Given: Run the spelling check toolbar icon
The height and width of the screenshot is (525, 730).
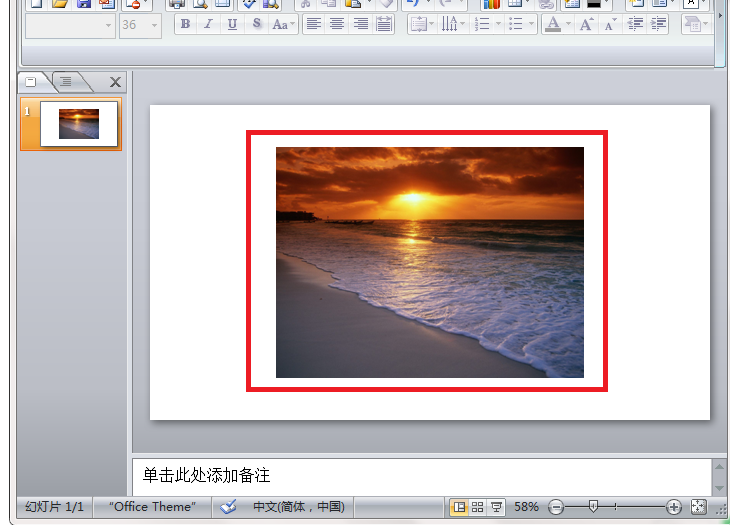Looking at the screenshot, I should coord(249,4).
